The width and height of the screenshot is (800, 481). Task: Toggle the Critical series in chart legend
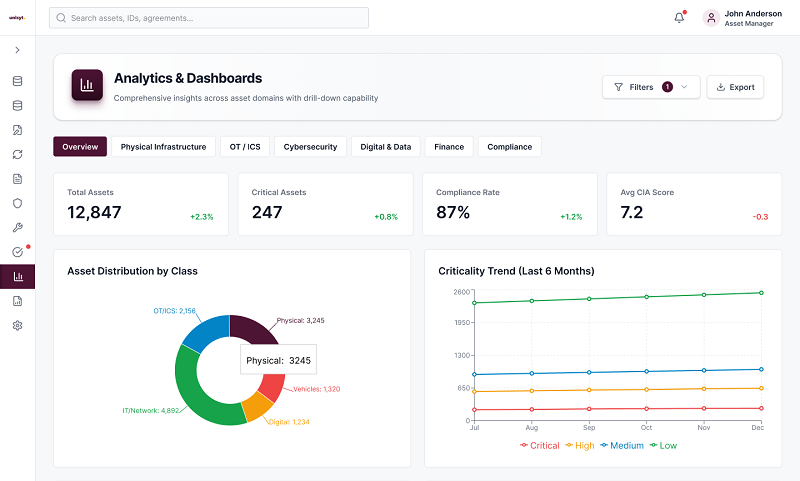pos(540,446)
